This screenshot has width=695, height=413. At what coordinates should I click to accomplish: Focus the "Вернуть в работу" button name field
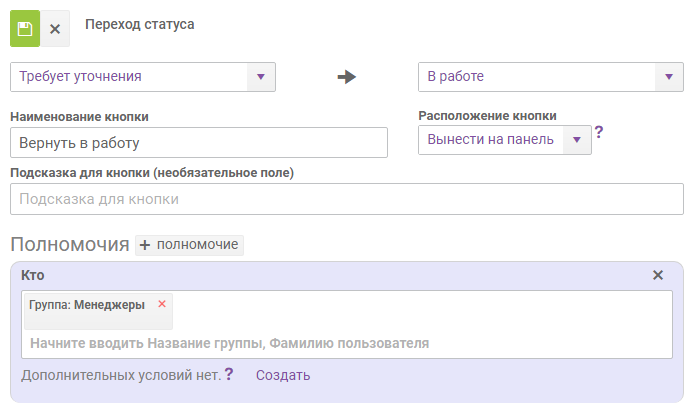click(198, 143)
